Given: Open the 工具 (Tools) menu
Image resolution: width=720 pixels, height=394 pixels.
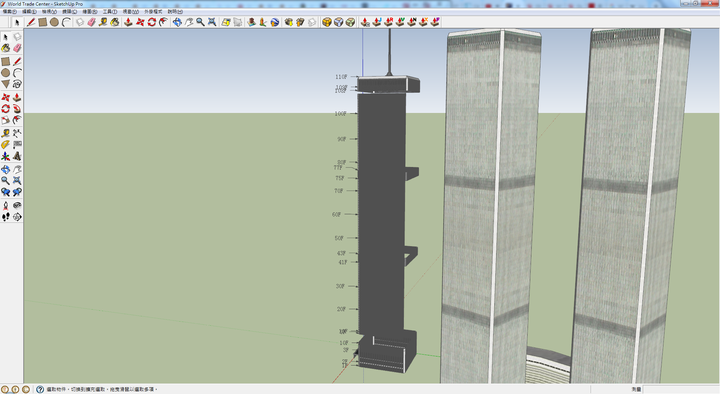Looking at the screenshot, I should 109,11.
